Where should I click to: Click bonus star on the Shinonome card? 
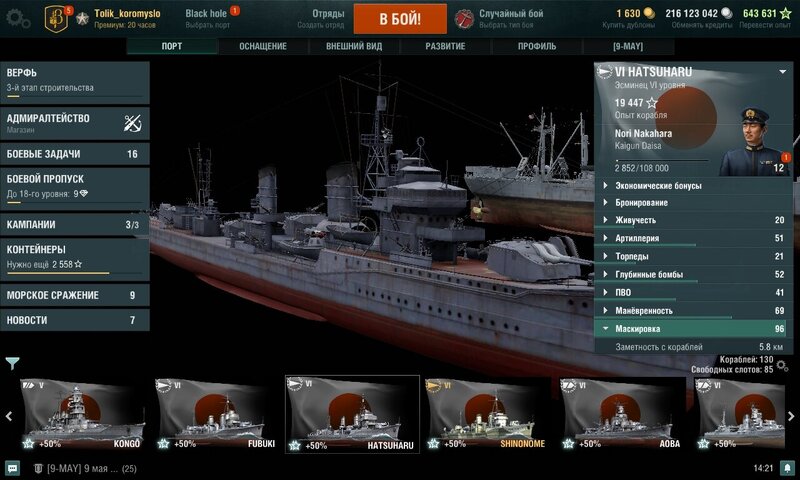tap(433, 443)
